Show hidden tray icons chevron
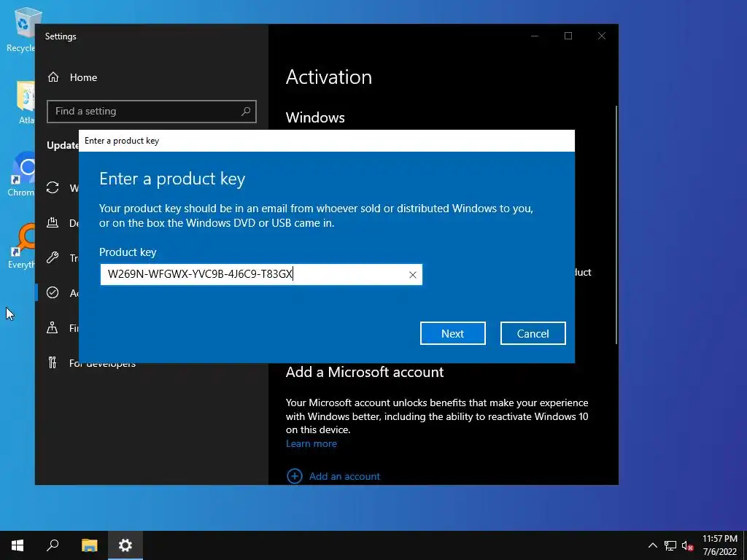This screenshot has height=560, width=747. tap(653, 545)
